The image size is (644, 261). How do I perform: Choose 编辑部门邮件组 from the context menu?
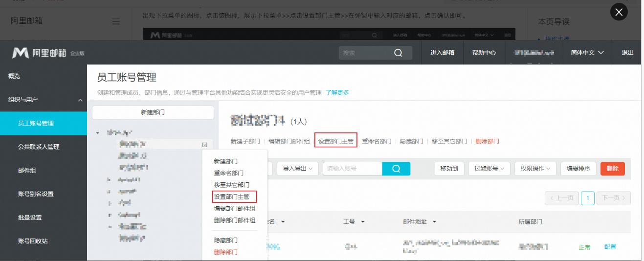tap(235, 208)
